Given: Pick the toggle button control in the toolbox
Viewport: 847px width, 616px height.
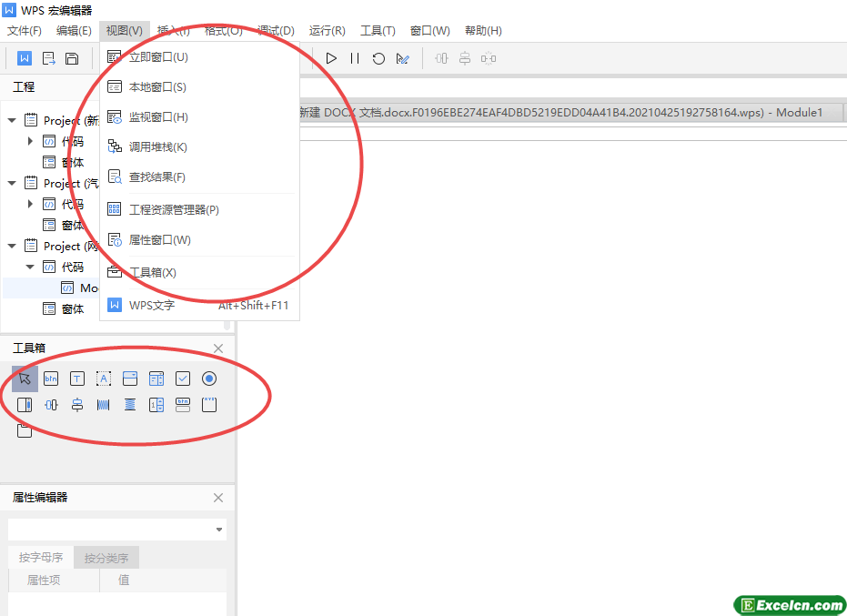Looking at the screenshot, I should pos(183,405).
